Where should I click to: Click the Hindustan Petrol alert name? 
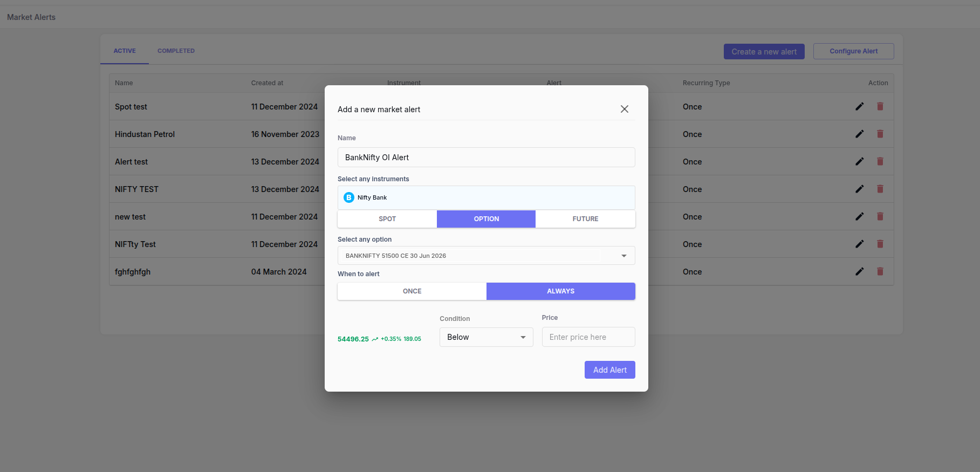(145, 134)
